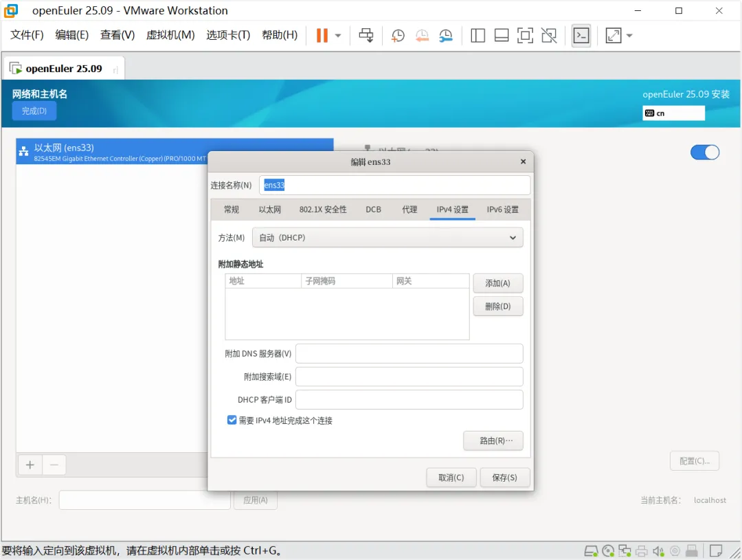Switch to the IPv6 设置 tab

pyautogui.click(x=502, y=210)
